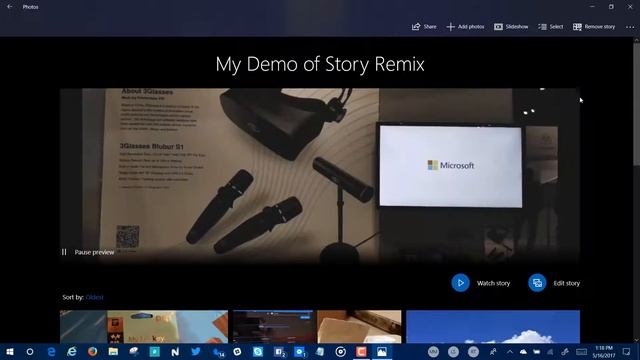This screenshot has height=360, width=640.
Task: Open the beige close-up photo thumbnail
Action: pos(359,327)
